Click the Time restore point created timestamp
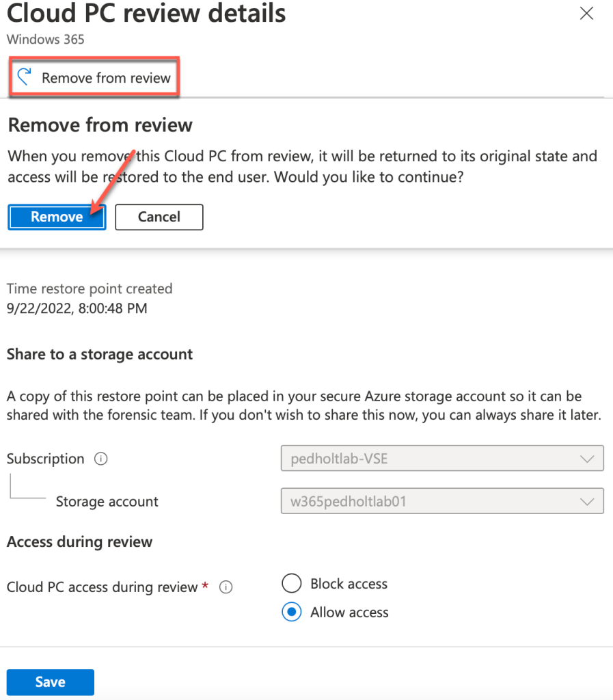Viewport: 613px width, 700px height. click(77, 308)
